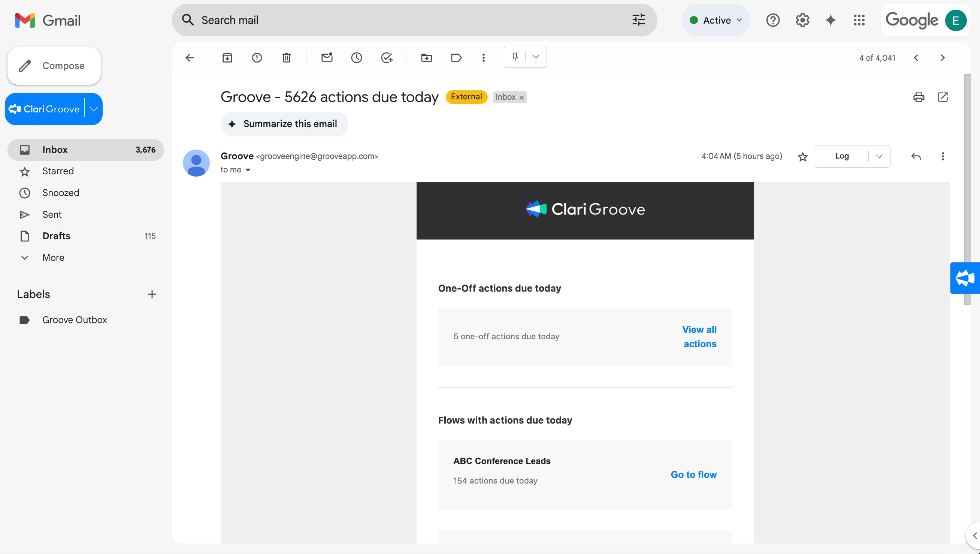Screen dimensions: 980x554
Task: Open the email in a new window
Action: point(943,97)
